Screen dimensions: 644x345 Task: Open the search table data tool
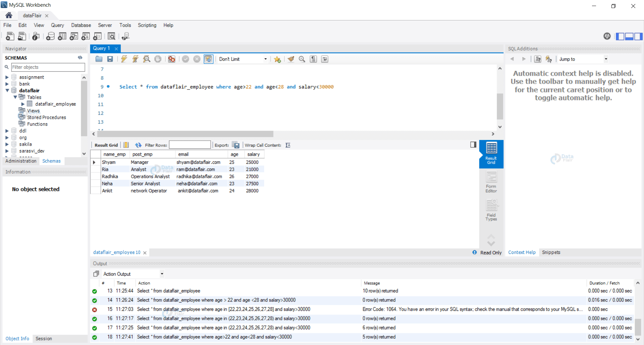click(112, 36)
